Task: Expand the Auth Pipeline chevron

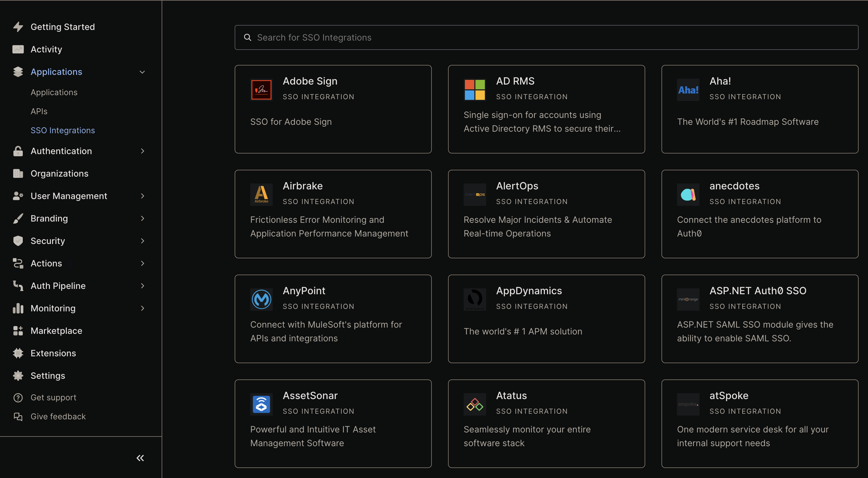Action: [142, 286]
